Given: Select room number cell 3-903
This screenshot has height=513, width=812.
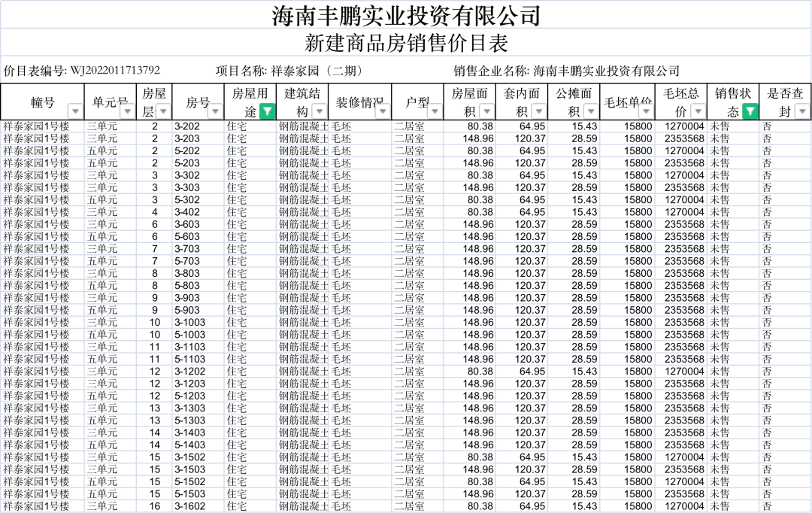Looking at the screenshot, I should pos(198,298).
